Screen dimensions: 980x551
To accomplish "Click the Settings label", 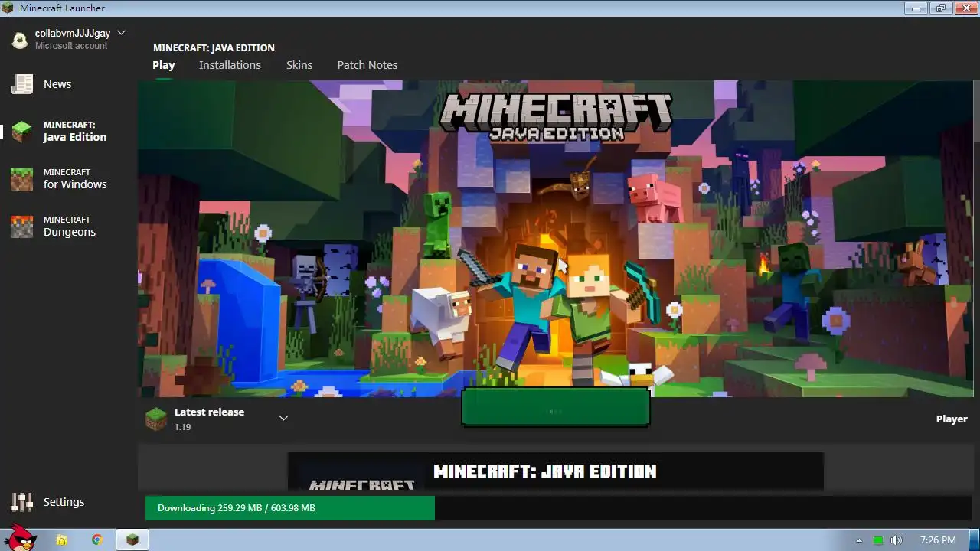I will pos(64,502).
